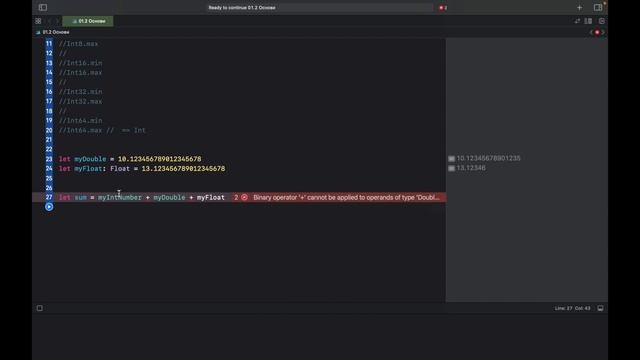Run playground with blue play button below line 27
This screenshot has height=360, width=640.
(49, 207)
